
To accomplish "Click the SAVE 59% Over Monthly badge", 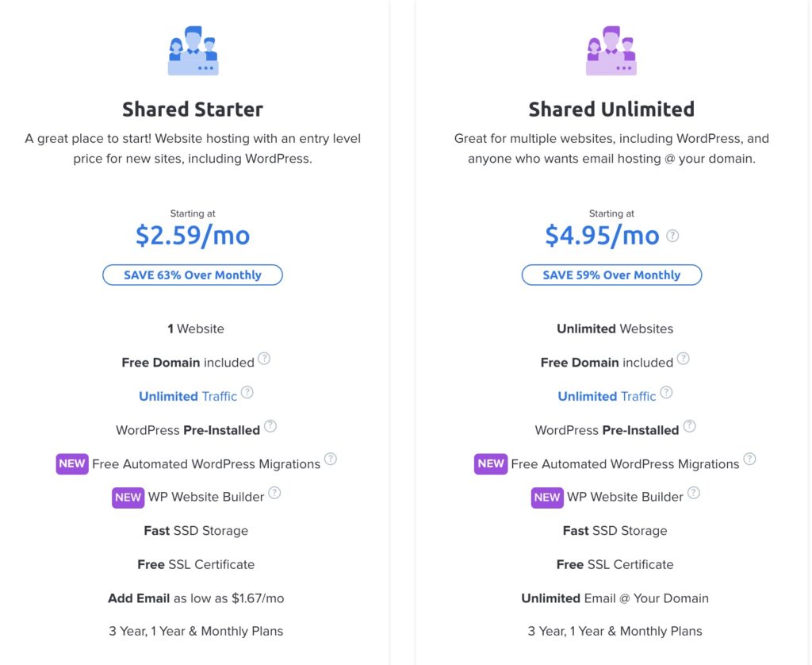I will click(611, 275).
